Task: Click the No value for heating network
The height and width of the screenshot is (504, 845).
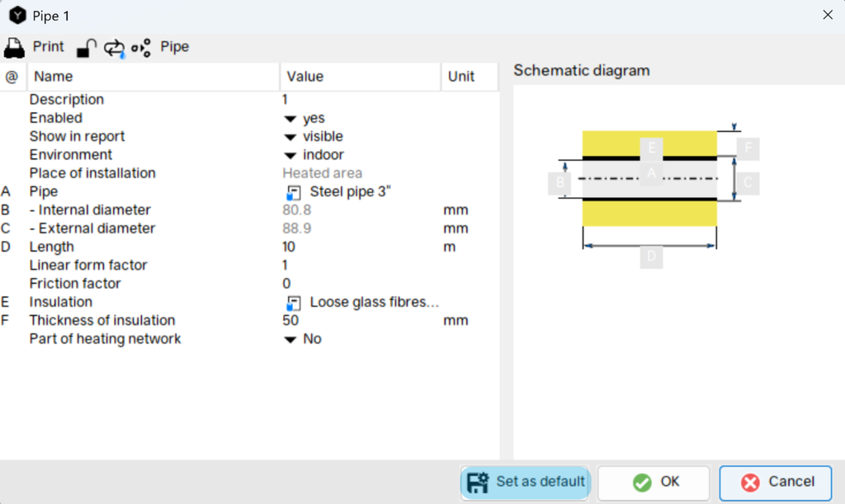Action: (313, 339)
